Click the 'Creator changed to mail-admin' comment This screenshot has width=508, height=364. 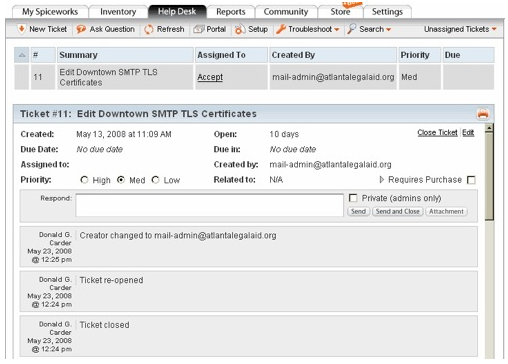coord(178,236)
